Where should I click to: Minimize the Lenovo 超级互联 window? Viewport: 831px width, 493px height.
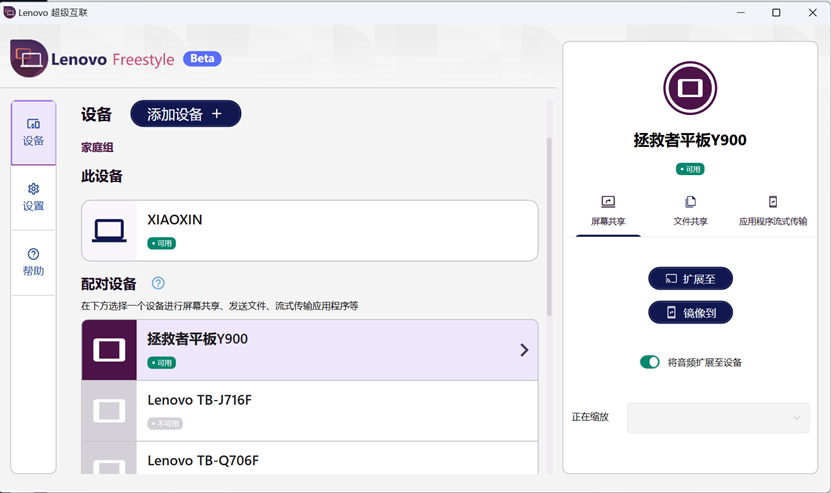[740, 12]
